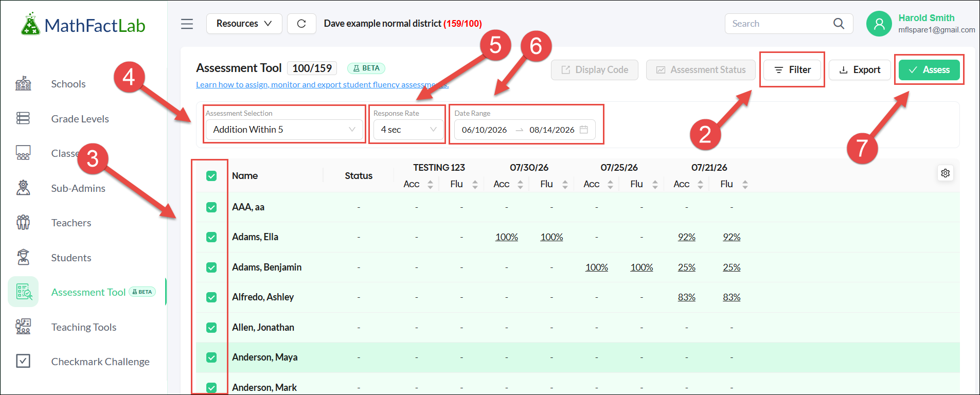This screenshot has width=980, height=395.
Task: Go to Grade Levels in sidebar
Action: tap(80, 119)
